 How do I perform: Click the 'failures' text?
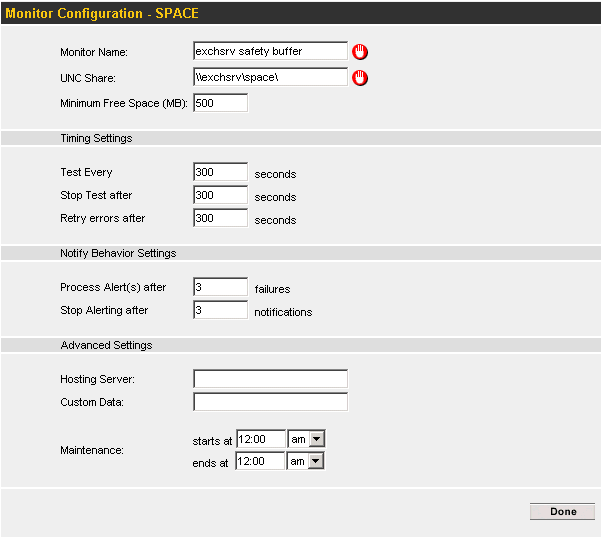pyautogui.click(x=272, y=289)
